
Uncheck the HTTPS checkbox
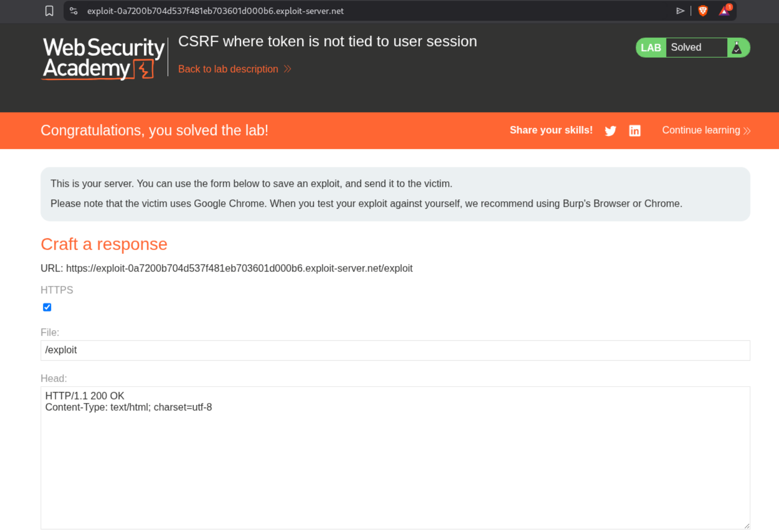[47, 307]
